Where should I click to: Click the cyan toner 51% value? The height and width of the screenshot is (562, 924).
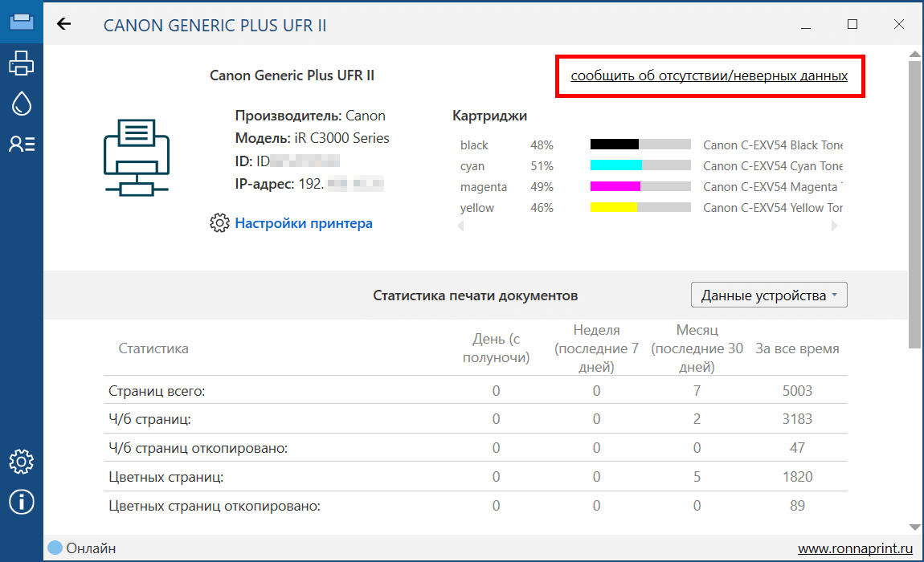tap(542, 166)
